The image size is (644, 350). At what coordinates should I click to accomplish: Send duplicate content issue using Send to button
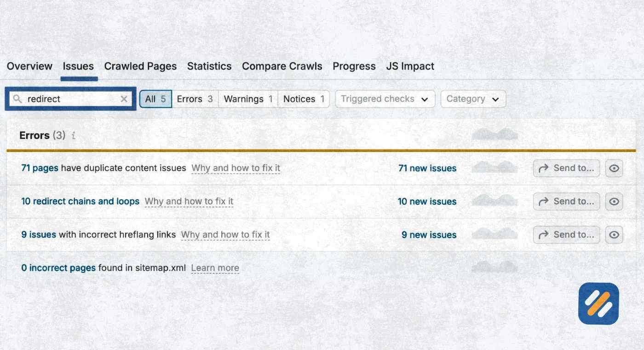567,168
